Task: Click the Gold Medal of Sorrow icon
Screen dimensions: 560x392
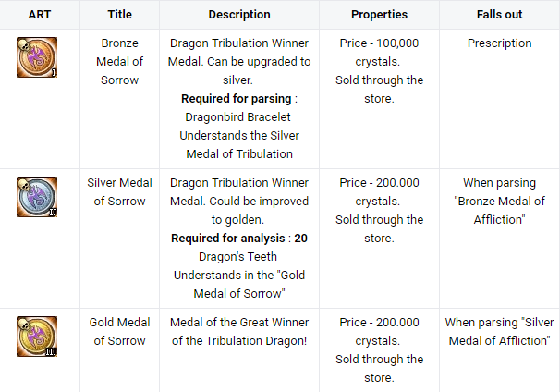Action: click(x=37, y=337)
